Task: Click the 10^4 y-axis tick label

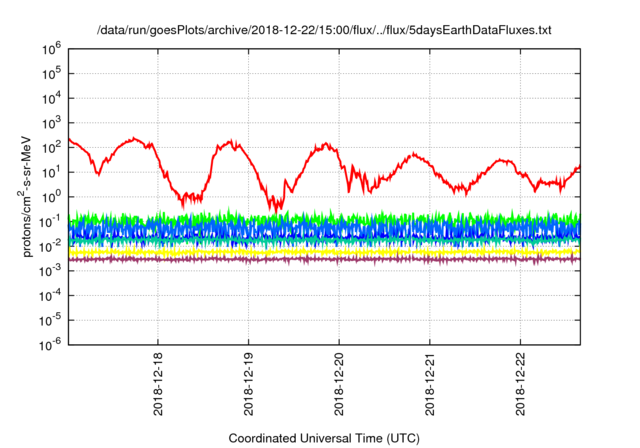Action: click(x=51, y=98)
